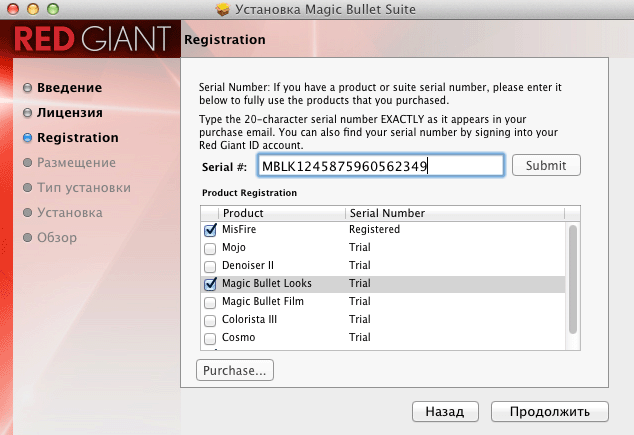Select the Registration step in sidebar
The image size is (634, 435).
(x=78, y=138)
